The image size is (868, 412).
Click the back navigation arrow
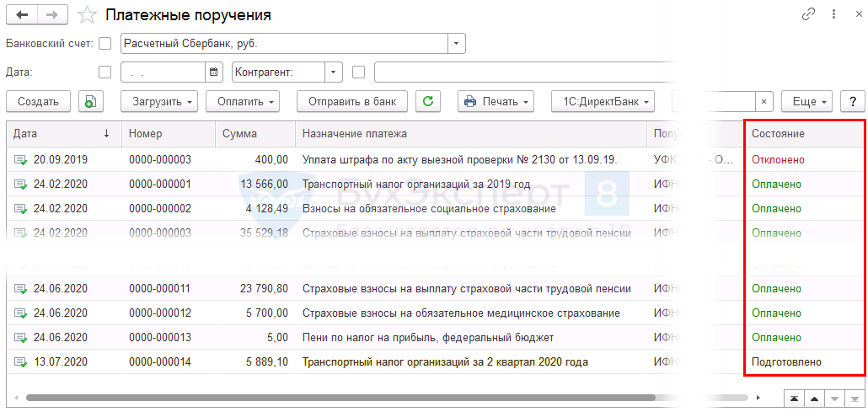click(x=22, y=14)
